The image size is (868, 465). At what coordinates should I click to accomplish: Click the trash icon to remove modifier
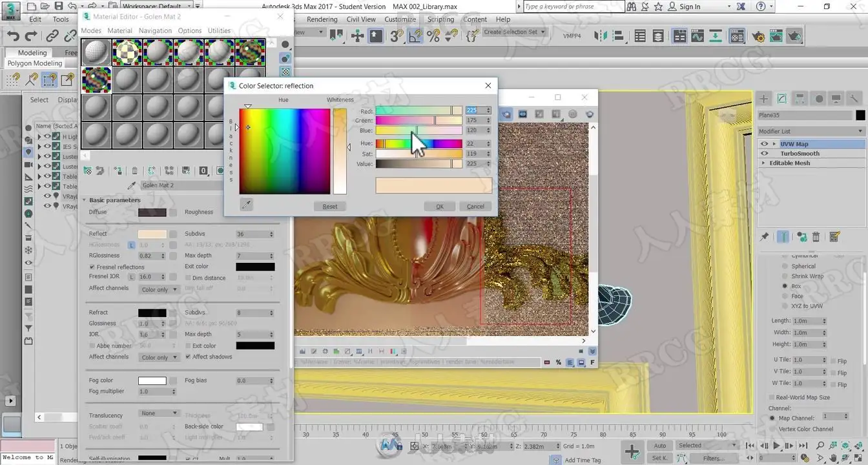[x=816, y=237]
